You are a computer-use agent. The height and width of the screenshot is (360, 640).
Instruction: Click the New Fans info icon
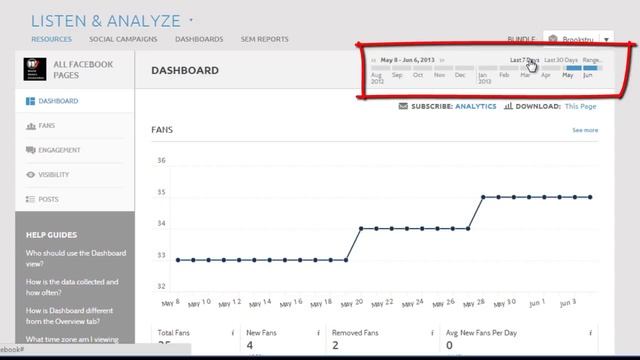coord(318,333)
